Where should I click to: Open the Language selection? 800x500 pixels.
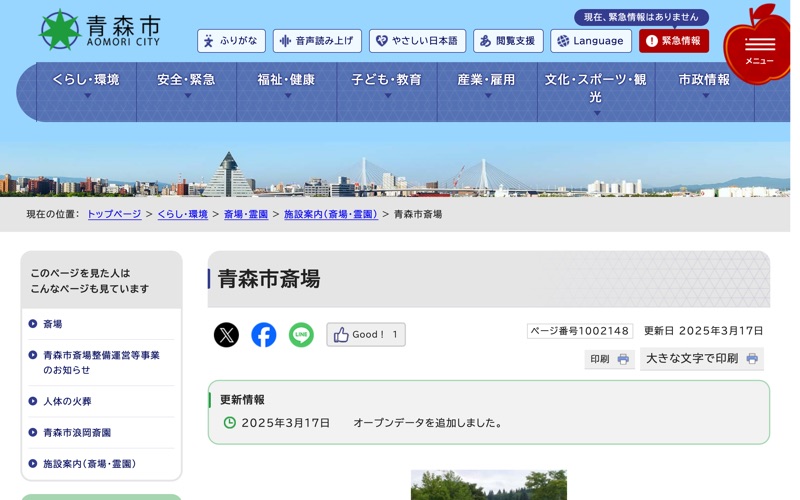[x=591, y=41]
